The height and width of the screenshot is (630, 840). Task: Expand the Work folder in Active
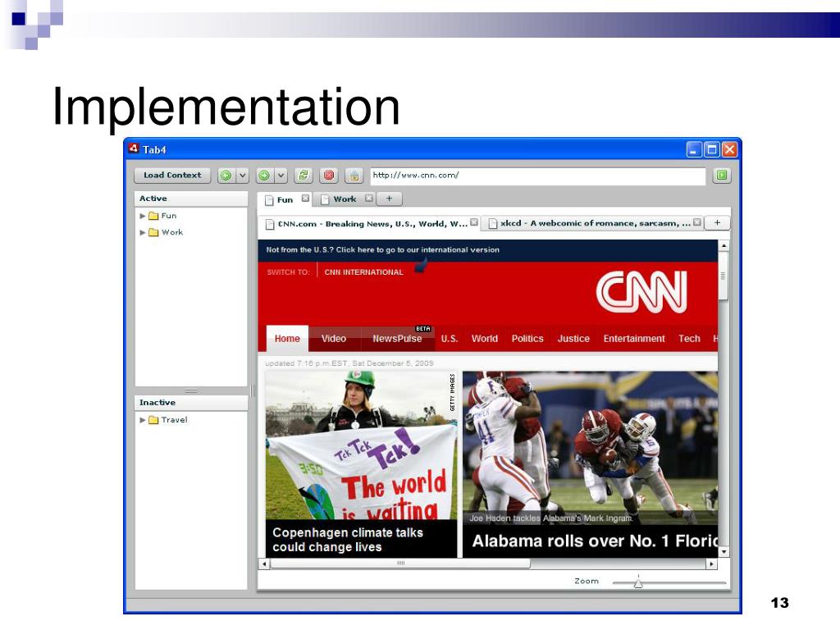(x=143, y=232)
